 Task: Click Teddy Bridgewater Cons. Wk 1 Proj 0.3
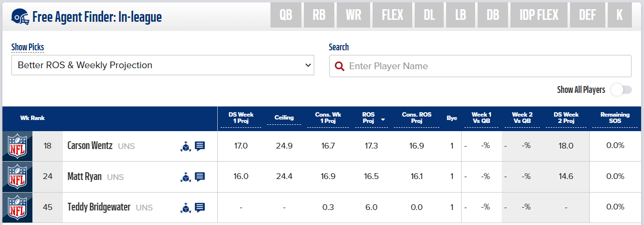click(328, 208)
